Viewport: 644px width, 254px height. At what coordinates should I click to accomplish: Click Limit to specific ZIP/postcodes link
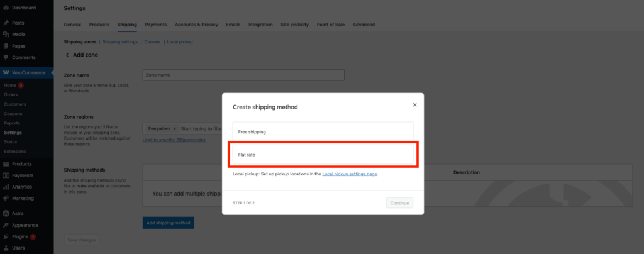174,140
